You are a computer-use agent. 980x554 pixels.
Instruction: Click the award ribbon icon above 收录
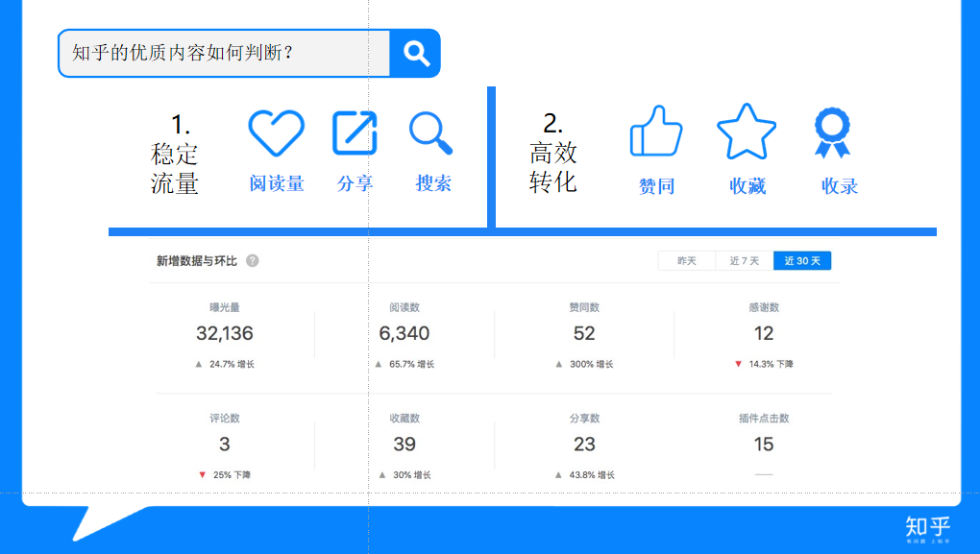click(x=832, y=132)
